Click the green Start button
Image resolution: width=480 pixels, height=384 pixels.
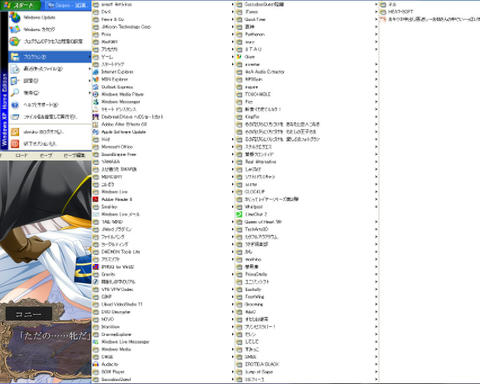21,5
